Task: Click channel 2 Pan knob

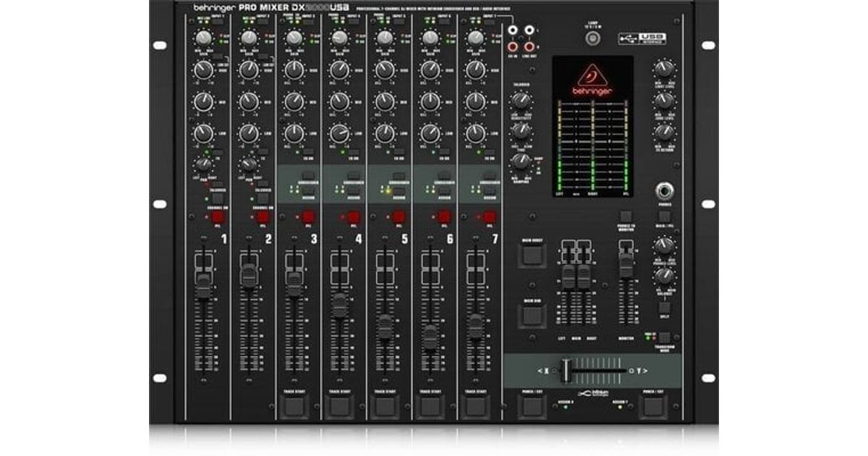Action: point(248,164)
